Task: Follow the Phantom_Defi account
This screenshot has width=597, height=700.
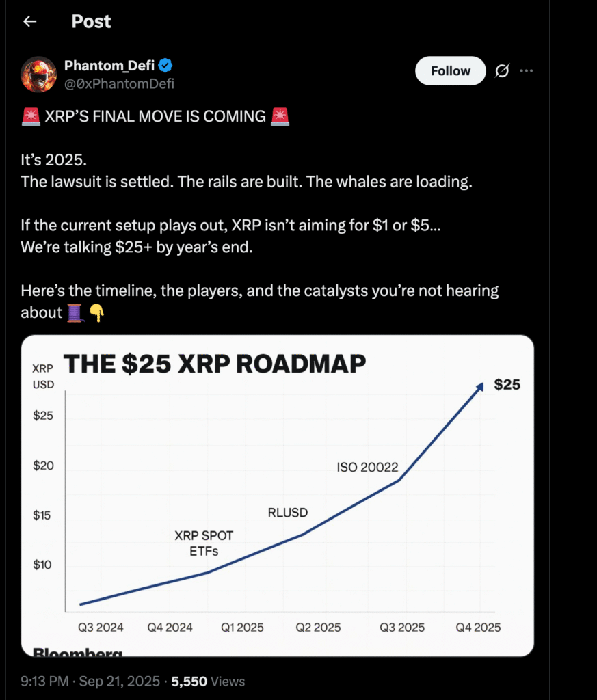Action: 450,71
